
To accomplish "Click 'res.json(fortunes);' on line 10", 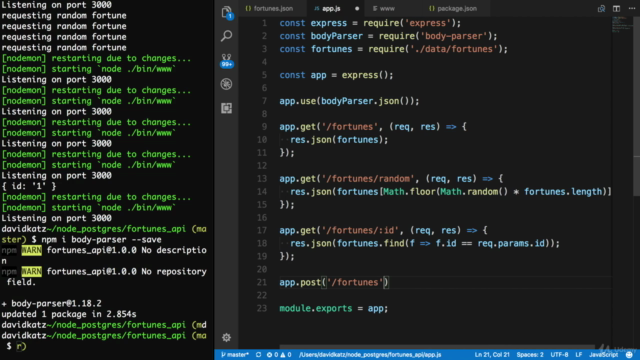I will pos(339,140).
